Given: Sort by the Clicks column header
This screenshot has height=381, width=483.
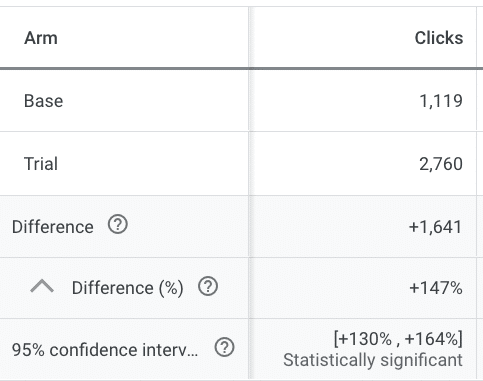Looking at the screenshot, I should [x=439, y=38].
